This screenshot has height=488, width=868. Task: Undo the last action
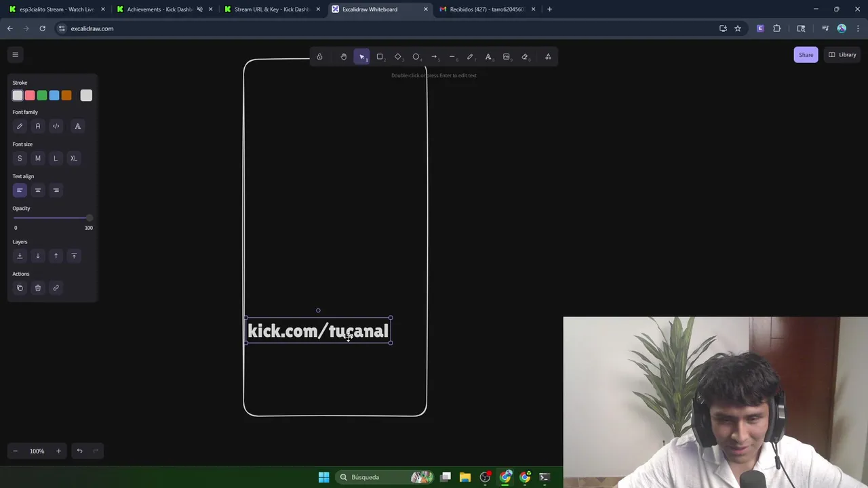79,451
